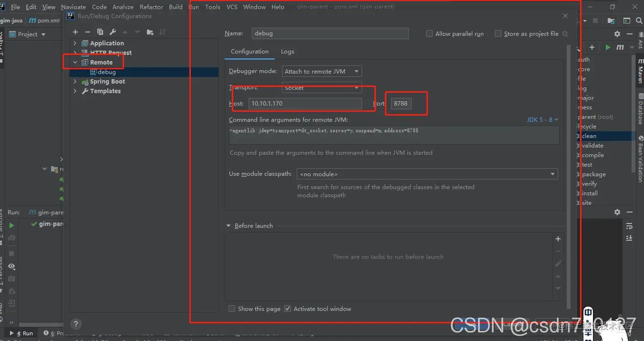This screenshot has height=341, width=644.
Task: Select the validate Maven lifecycle phase
Action: point(592,145)
